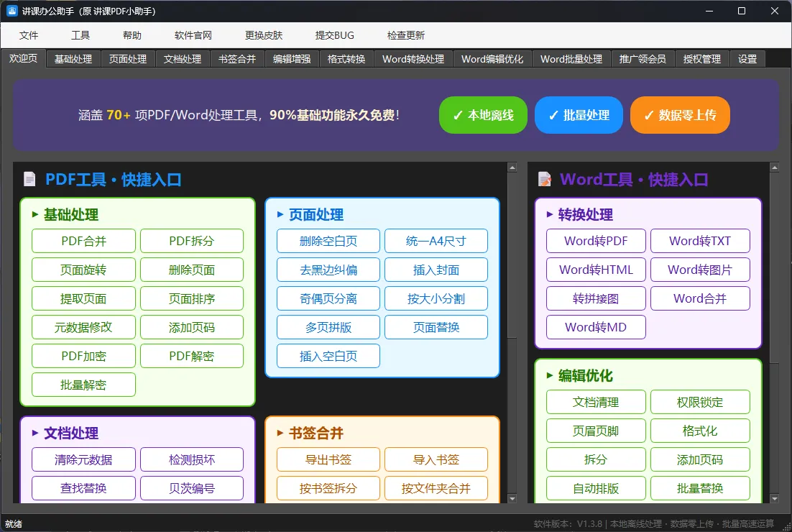Open the Word转MD tool
Screen dimensions: 792x532
coord(596,327)
